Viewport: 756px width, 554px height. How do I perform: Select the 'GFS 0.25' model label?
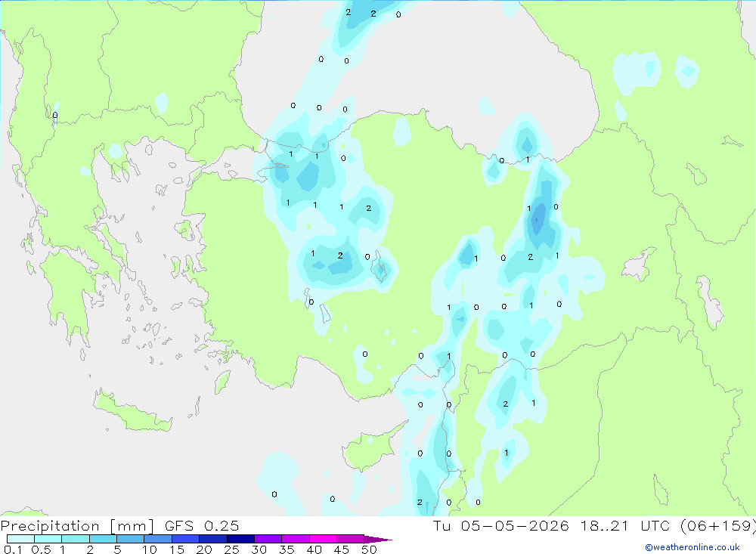(202, 526)
